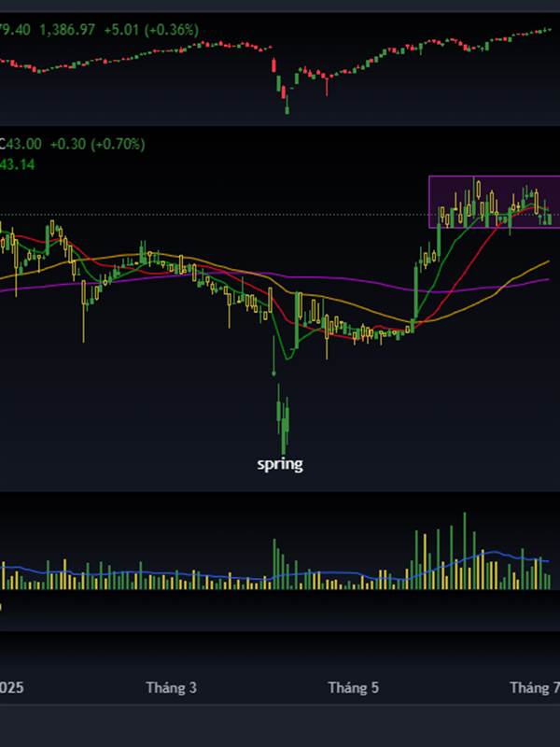Click the green indicator value 43.14
This screenshot has width=560, height=747.
coord(17,165)
